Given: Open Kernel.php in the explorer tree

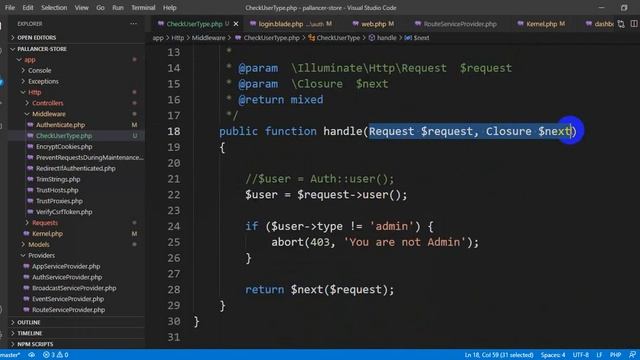Looking at the screenshot, I should [x=76, y=234].
